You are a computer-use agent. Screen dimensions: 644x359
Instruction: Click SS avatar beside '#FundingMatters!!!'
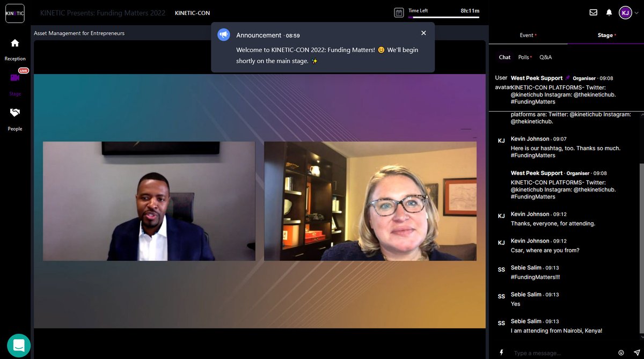click(501, 269)
